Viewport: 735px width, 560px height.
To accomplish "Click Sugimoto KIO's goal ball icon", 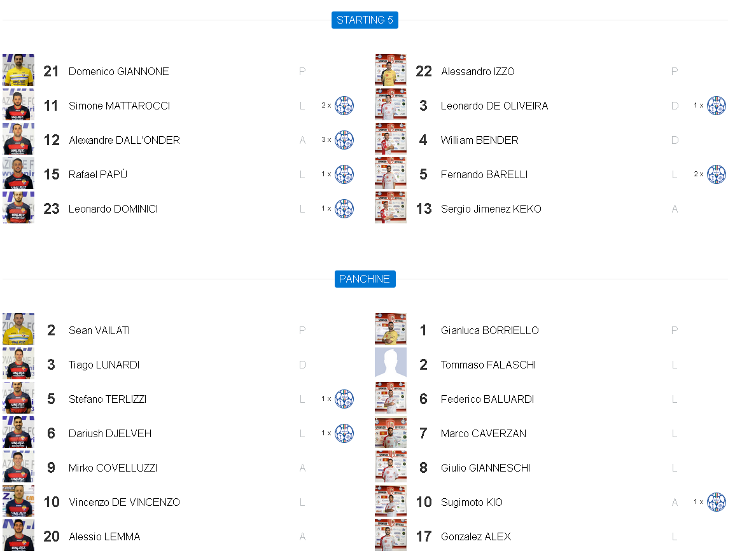I will point(717,502).
